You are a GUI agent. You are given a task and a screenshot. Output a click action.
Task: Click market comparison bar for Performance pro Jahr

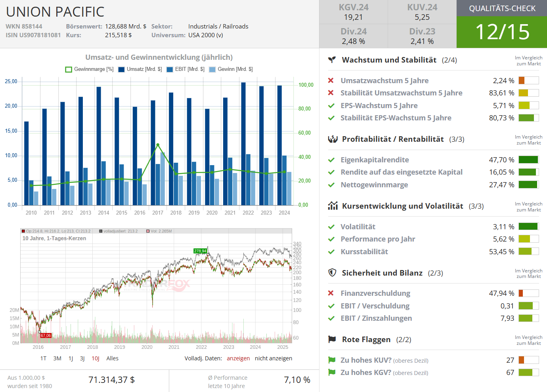pos(529,239)
